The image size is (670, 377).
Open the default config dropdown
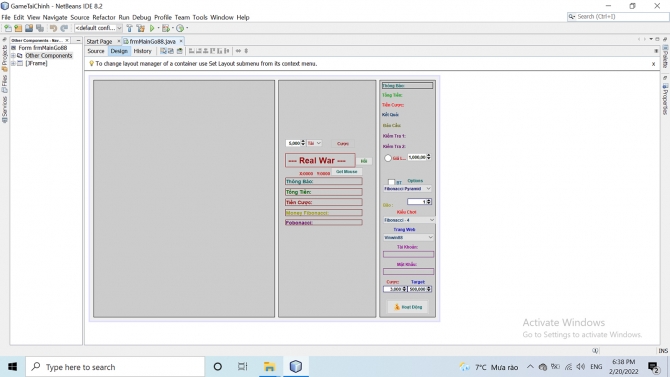(x=98, y=28)
